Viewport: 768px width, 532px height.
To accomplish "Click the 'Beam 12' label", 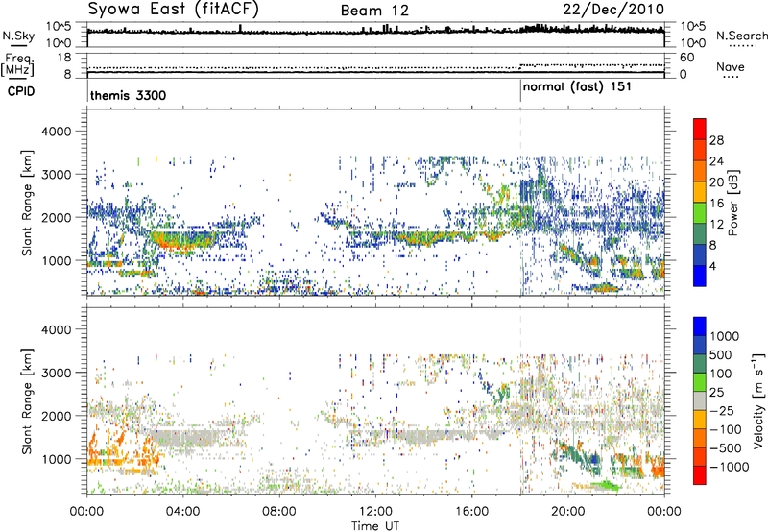I will (374, 11).
